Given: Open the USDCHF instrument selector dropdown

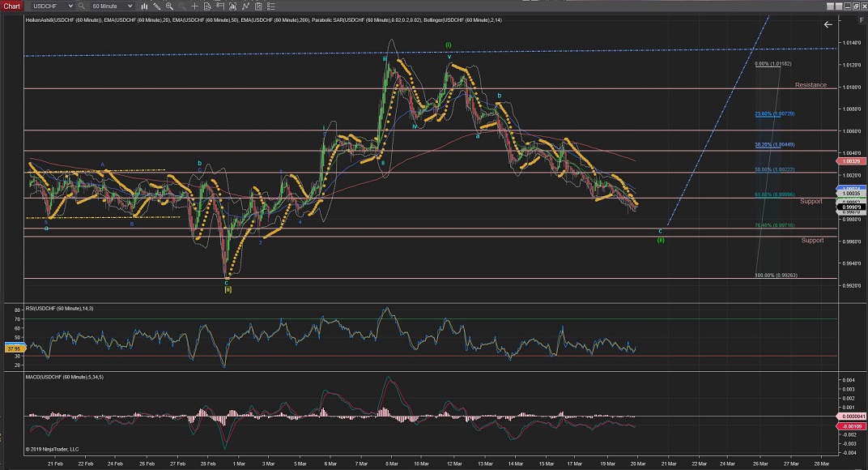Looking at the screenshot, I should pos(53,6).
